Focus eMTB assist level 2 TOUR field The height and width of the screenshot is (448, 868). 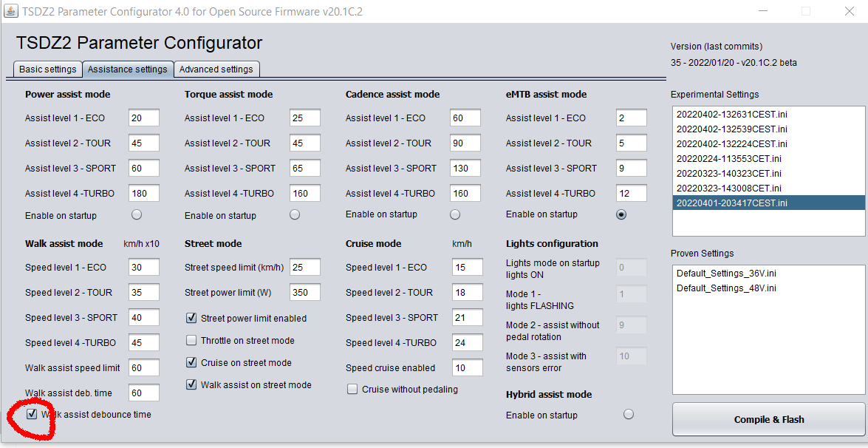[631, 143]
